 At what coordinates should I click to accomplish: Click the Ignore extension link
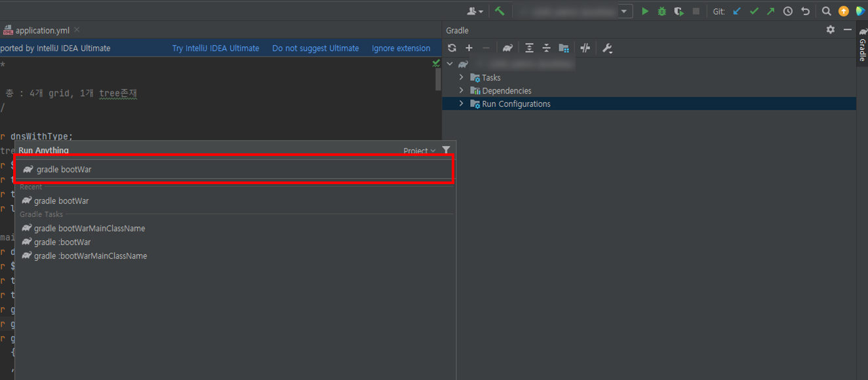coord(401,48)
